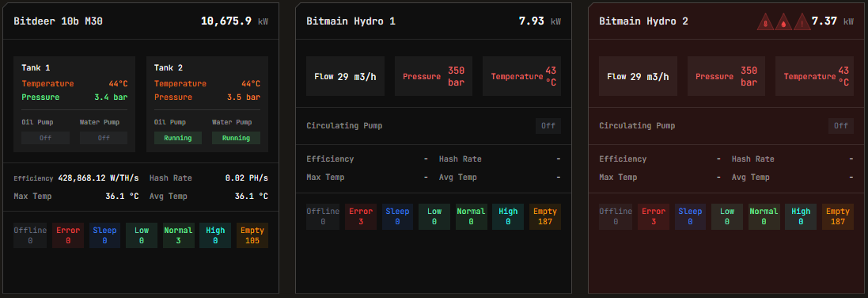
Task: Click Tank 2 pressure value 3.5 bar
Action: (x=244, y=97)
